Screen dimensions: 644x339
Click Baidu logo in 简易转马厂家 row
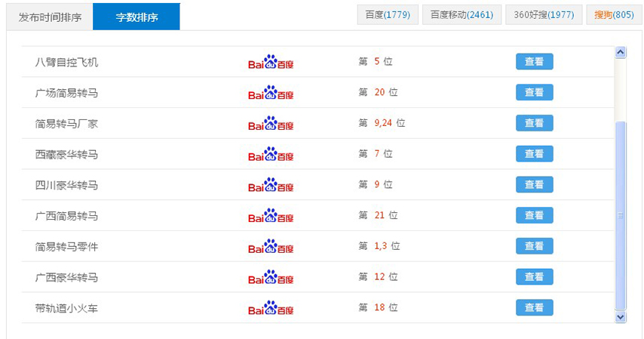point(271,123)
